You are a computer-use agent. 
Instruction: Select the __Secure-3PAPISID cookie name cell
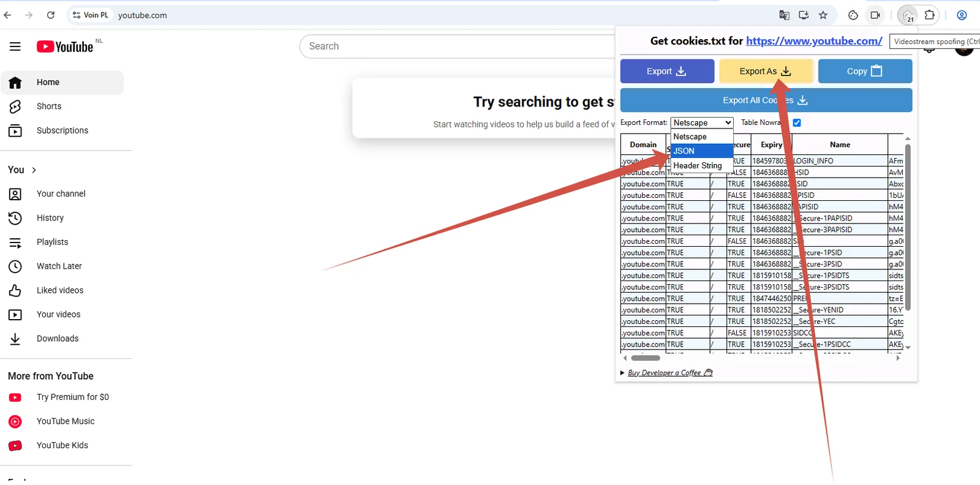[x=840, y=230]
